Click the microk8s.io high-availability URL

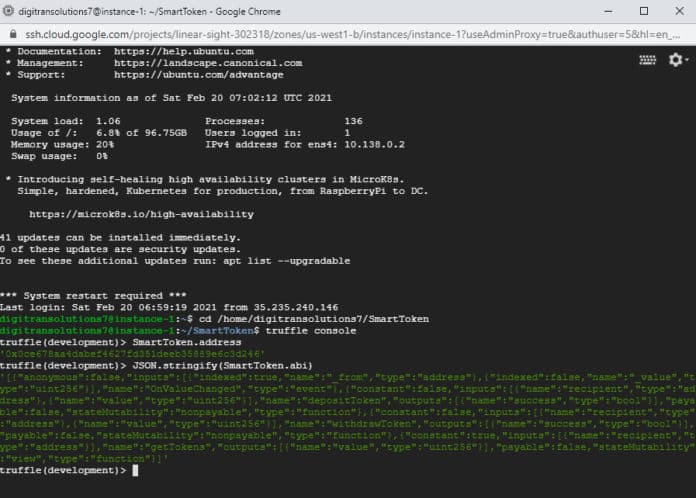[x=141, y=214]
